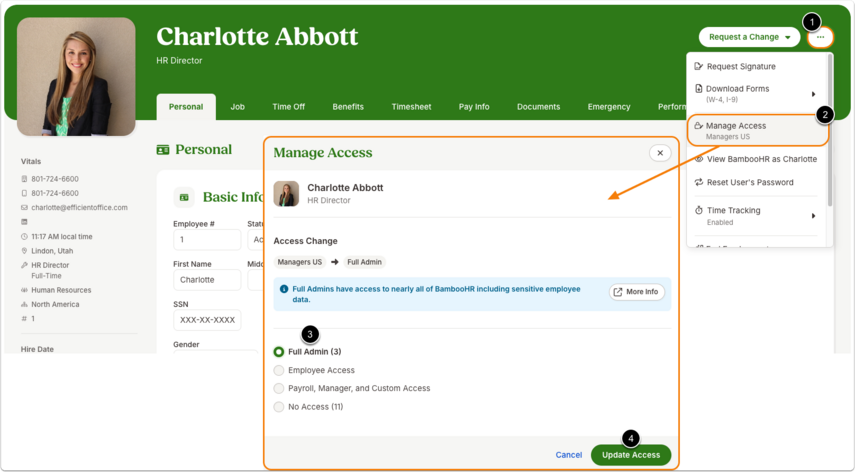Image resolution: width=855 pixels, height=472 pixels.
Task: Click the Hire Date label in the sidebar
Action: point(37,349)
